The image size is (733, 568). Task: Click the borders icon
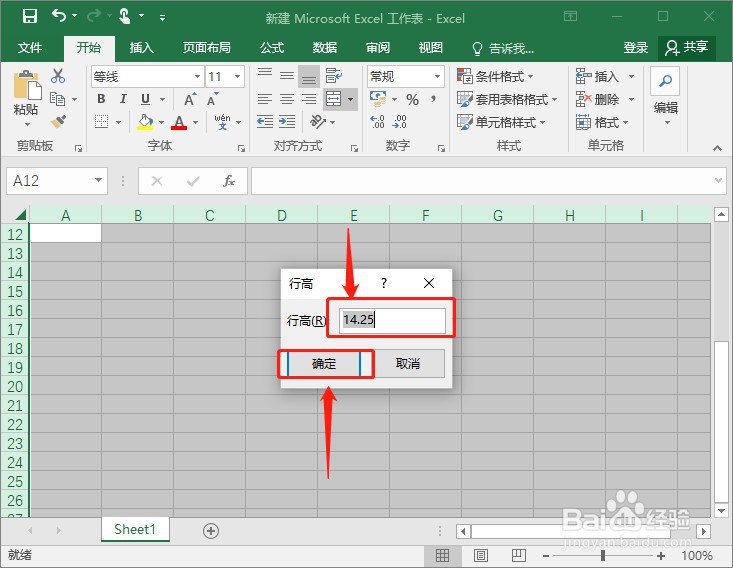101,122
